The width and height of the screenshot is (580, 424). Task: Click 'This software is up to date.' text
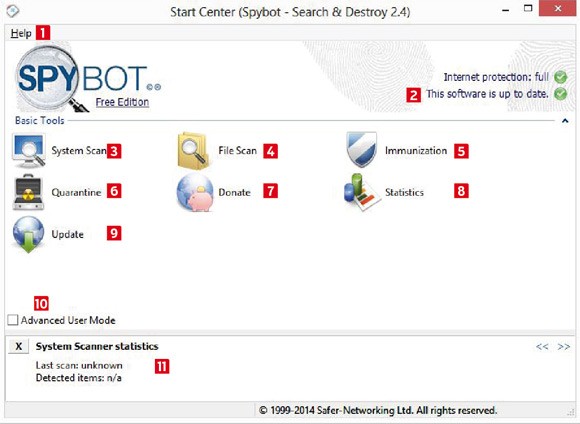point(487,94)
